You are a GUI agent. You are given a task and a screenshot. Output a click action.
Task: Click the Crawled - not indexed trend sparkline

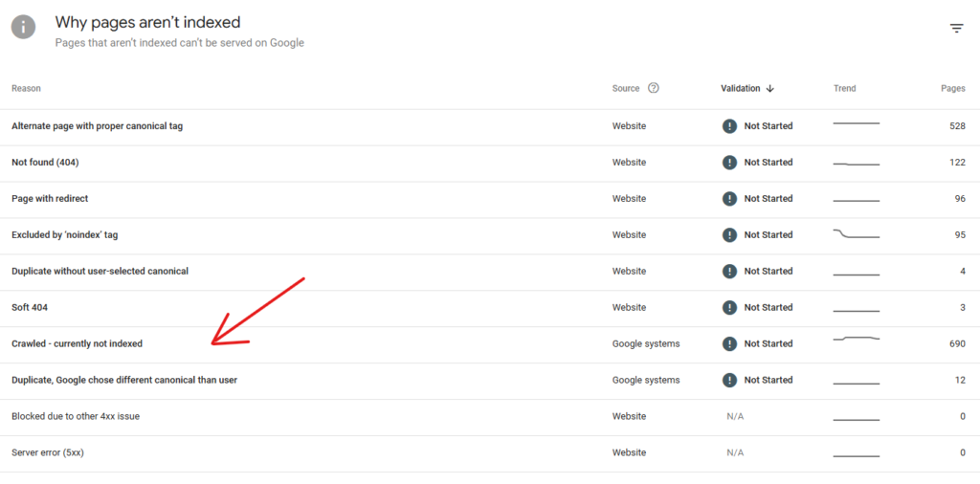856,340
